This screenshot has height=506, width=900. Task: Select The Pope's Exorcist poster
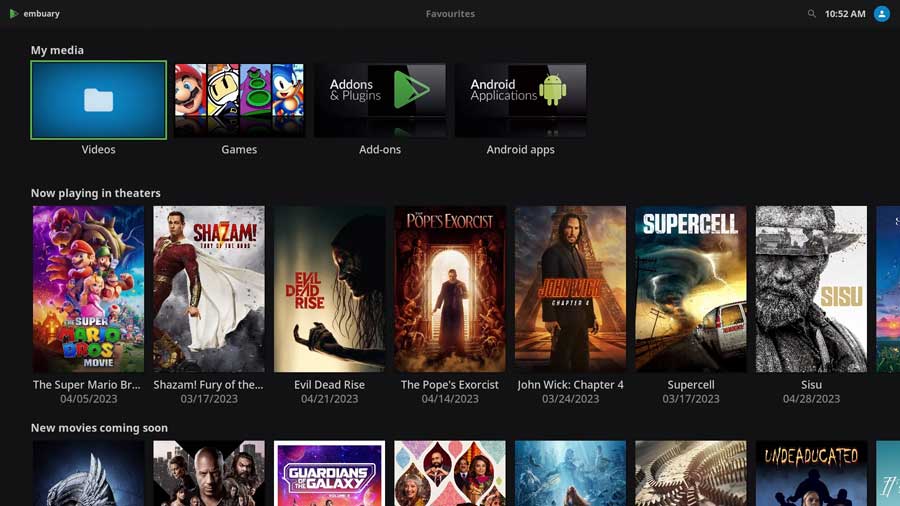[x=450, y=289]
